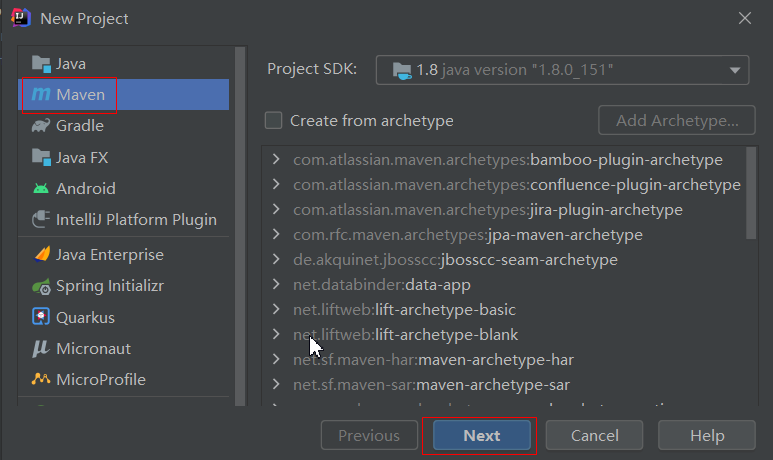Click the Gradle elephant icon
Image resolution: width=773 pixels, height=460 pixels.
pos(41,126)
